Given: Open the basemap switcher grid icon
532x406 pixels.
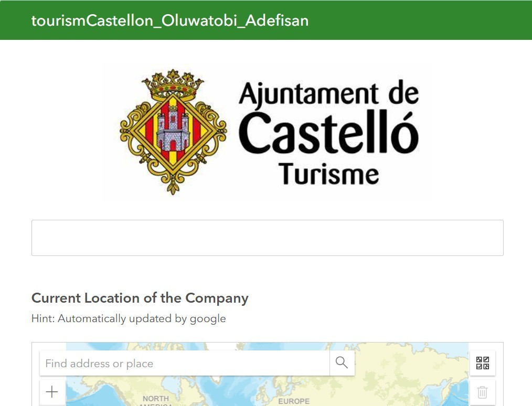Looking at the screenshot, I should coord(482,363).
